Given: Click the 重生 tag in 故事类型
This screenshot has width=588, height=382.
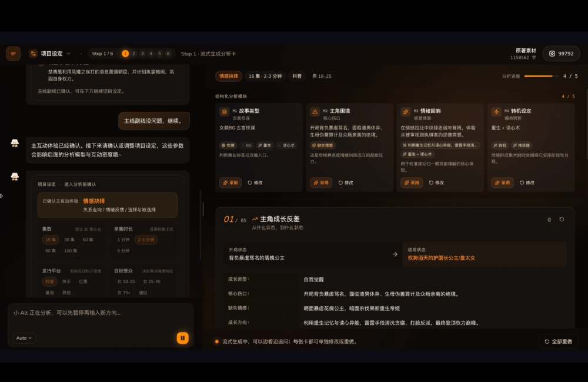Looking at the screenshot, I should 265,145.
